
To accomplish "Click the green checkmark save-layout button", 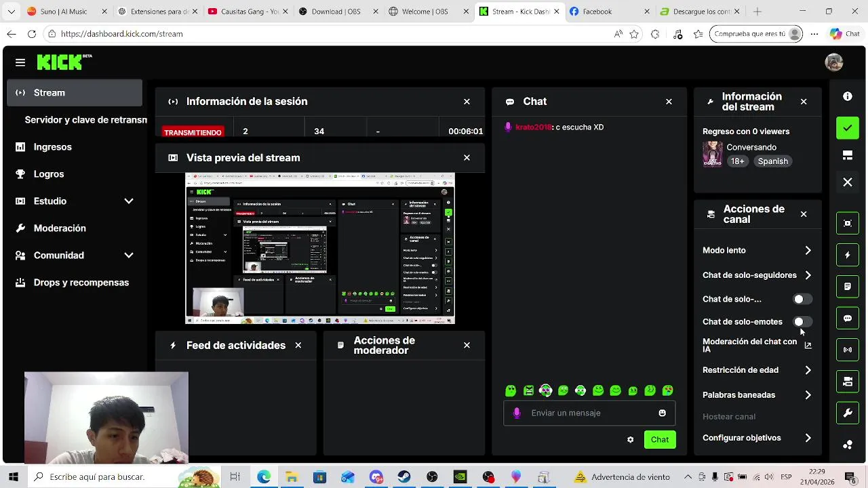I will tap(848, 127).
